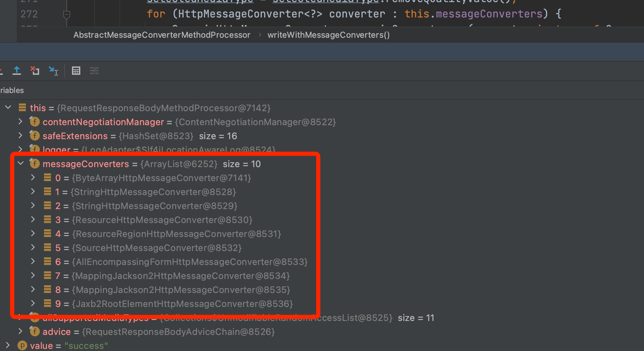Screen dimensions: 644x351
Task: Click the Trace Current Stream Chain icon
Action: [x=94, y=71]
